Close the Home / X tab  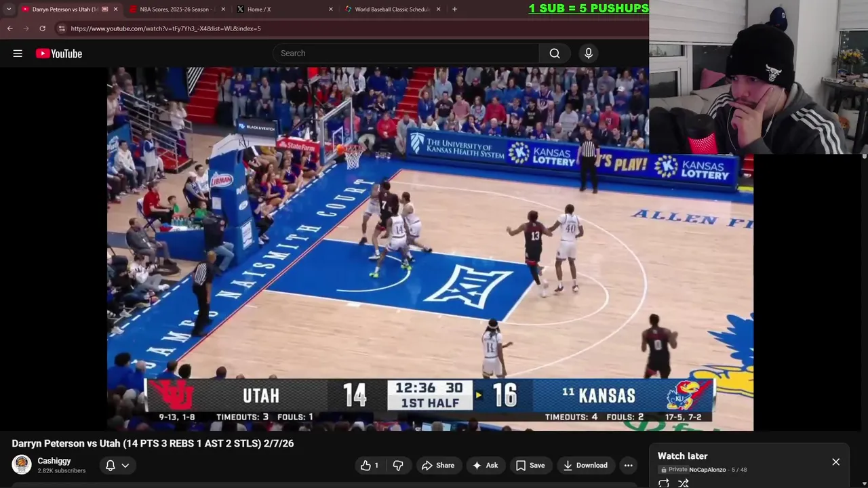(x=331, y=9)
